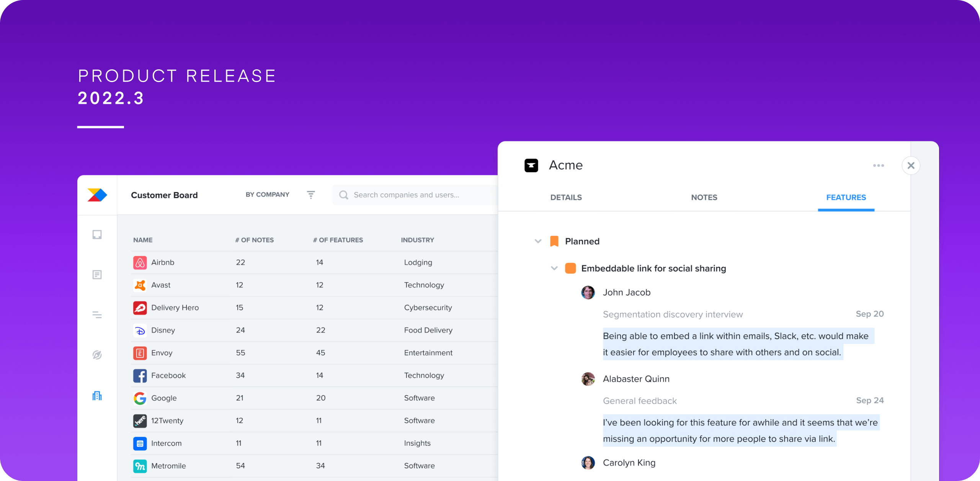This screenshot has width=980, height=481.
Task: Click Carolyn King's avatar
Action: coord(588,463)
